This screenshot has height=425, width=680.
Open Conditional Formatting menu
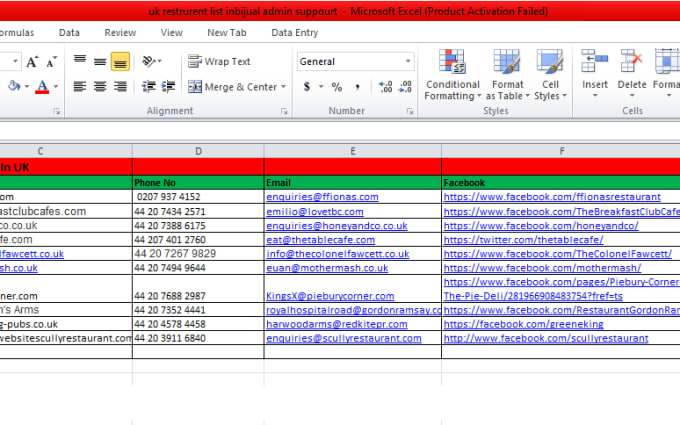[452, 75]
